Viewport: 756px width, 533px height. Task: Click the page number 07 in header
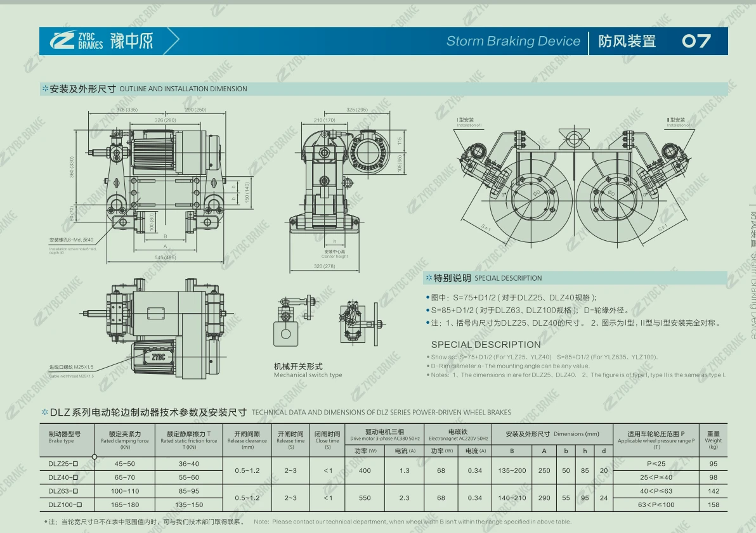coord(696,41)
